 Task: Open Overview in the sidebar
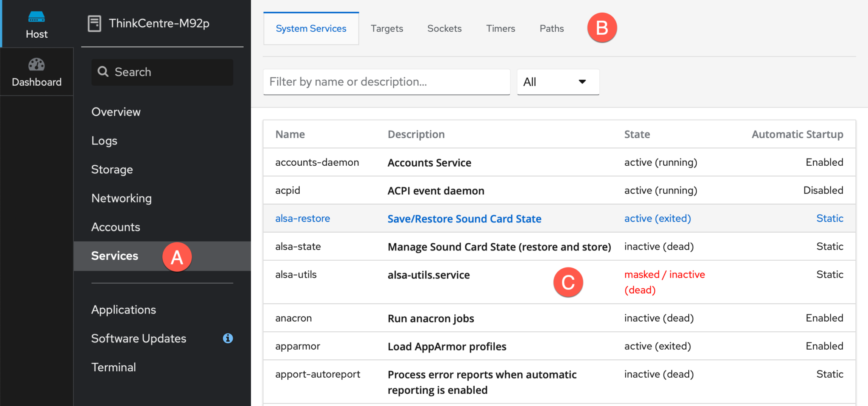pos(116,112)
